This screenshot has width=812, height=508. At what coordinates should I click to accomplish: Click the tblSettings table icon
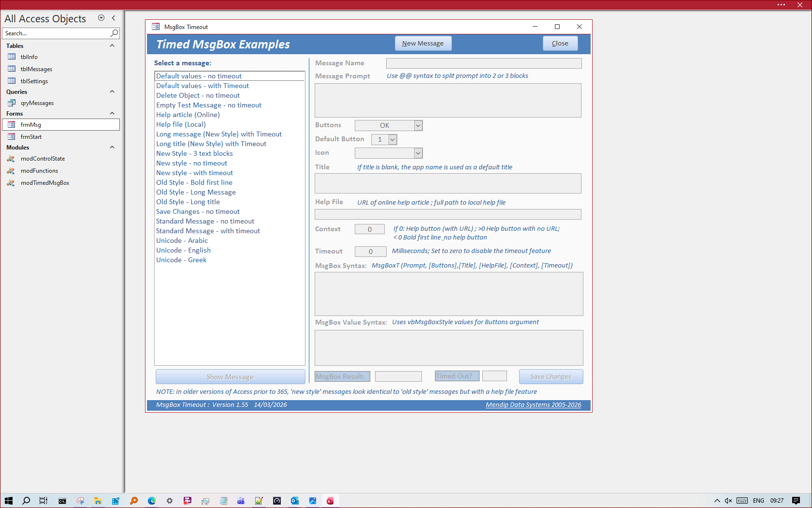pos(12,81)
